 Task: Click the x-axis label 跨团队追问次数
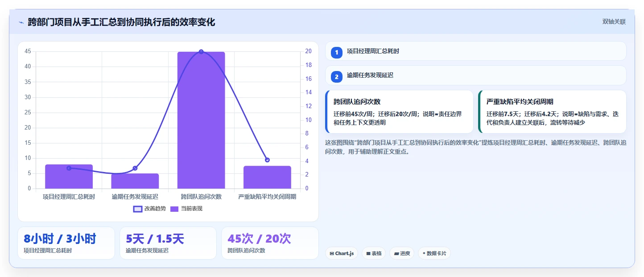[201, 197]
